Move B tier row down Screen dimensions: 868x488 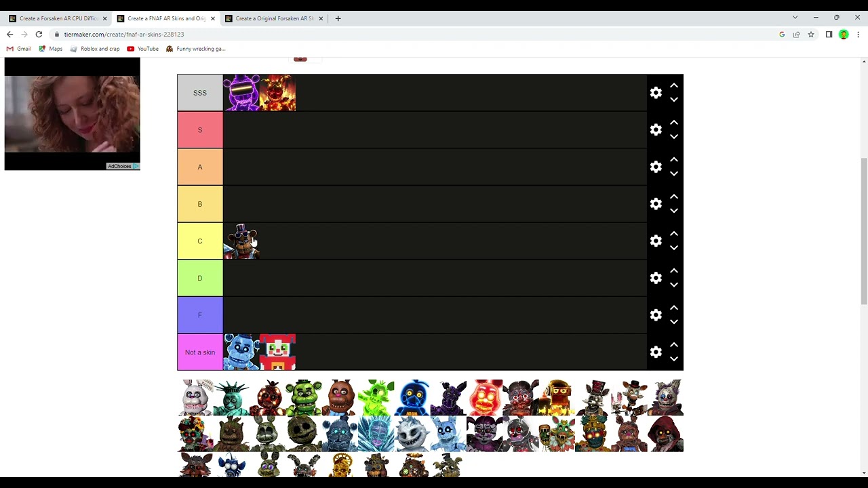674,211
